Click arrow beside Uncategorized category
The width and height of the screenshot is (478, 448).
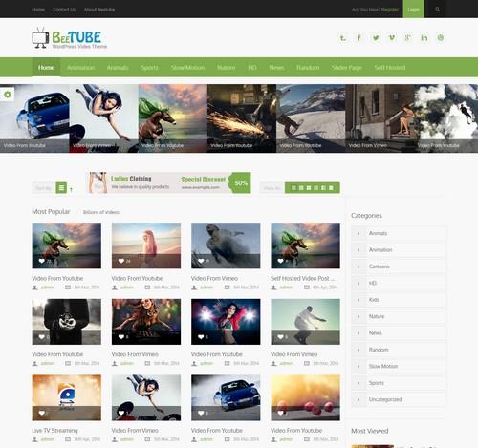pyautogui.click(x=358, y=399)
